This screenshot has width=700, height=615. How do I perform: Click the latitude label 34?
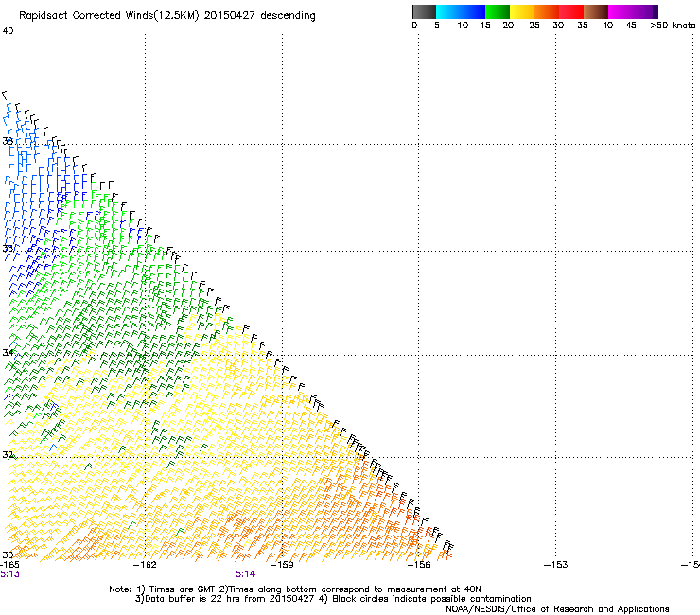tap(8, 352)
